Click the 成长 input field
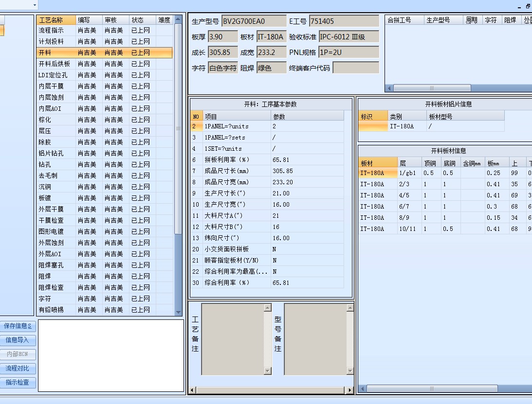The image size is (532, 404). point(223,53)
